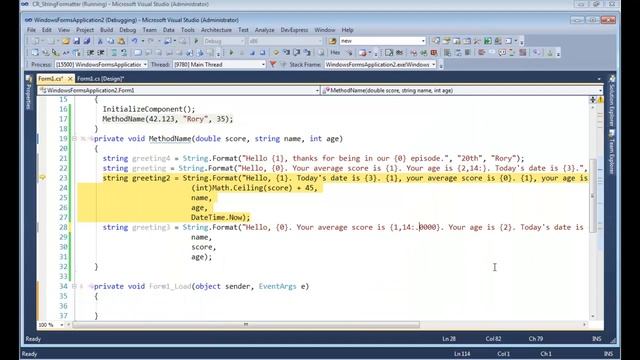The image size is (640, 360).
Task: Click the Redo toolbar icon
Action: coord(151,41)
